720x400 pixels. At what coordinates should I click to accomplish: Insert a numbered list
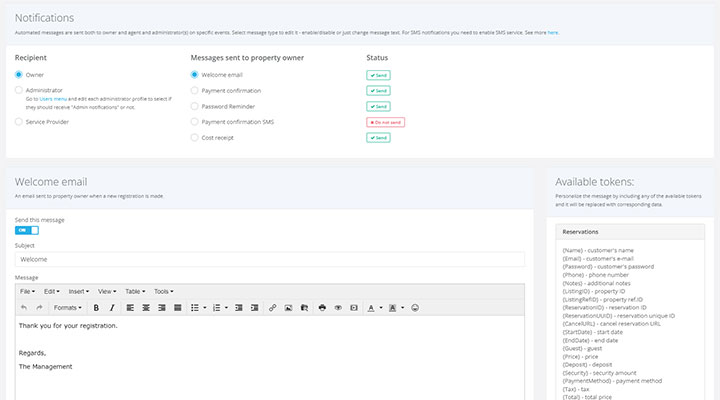(217, 308)
